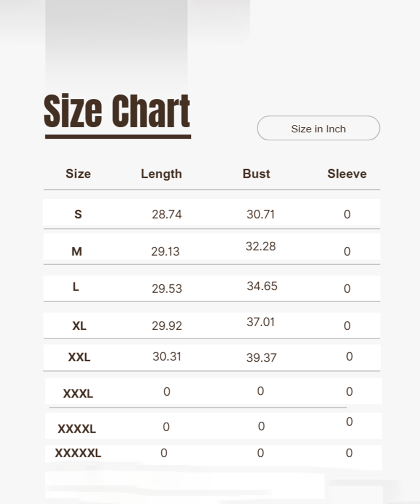Image resolution: width=420 pixels, height=504 pixels.
Task: Click the XXXXXL size row label
Action: point(78,453)
